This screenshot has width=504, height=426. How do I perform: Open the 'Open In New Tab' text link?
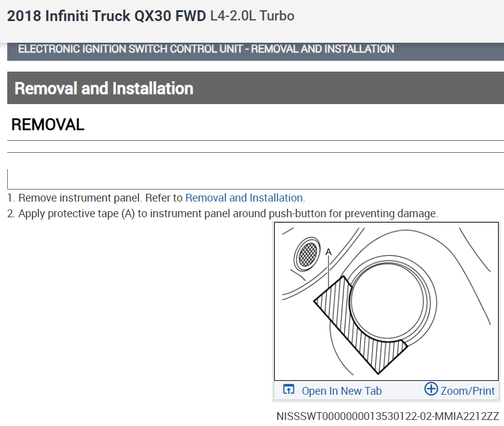(341, 391)
